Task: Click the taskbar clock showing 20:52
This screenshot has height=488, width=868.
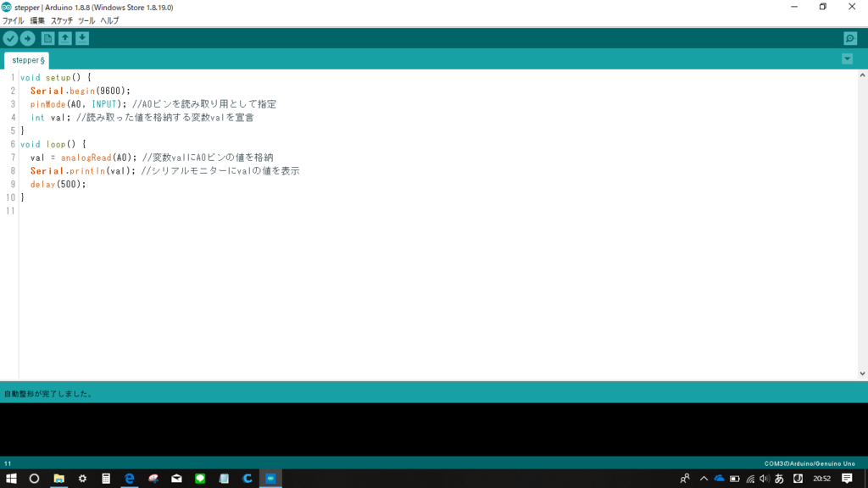Action: coord(822,479)
